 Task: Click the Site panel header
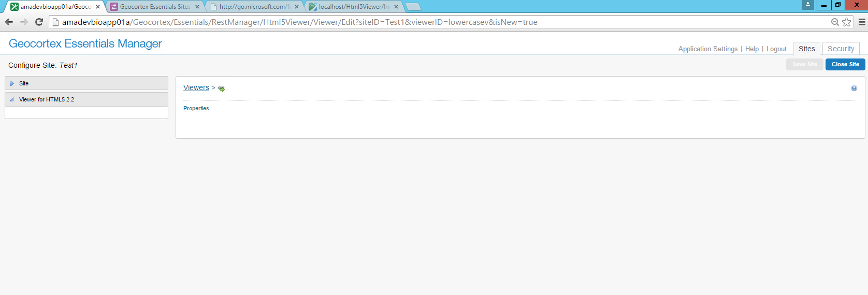86,83
